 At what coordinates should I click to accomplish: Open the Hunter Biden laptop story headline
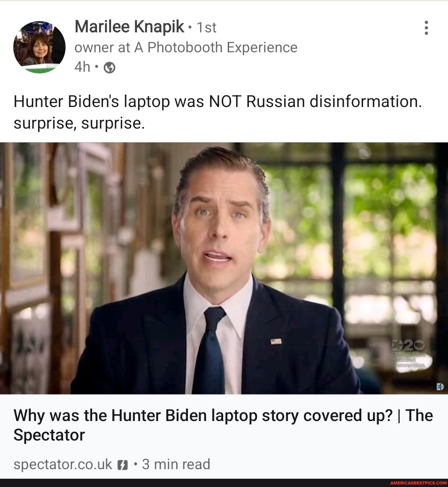223,425
